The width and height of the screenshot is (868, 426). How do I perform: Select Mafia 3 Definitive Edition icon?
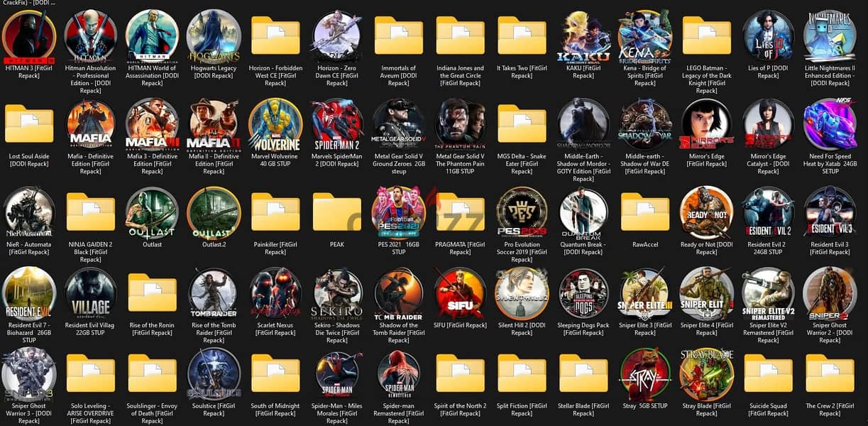point(152,125)
